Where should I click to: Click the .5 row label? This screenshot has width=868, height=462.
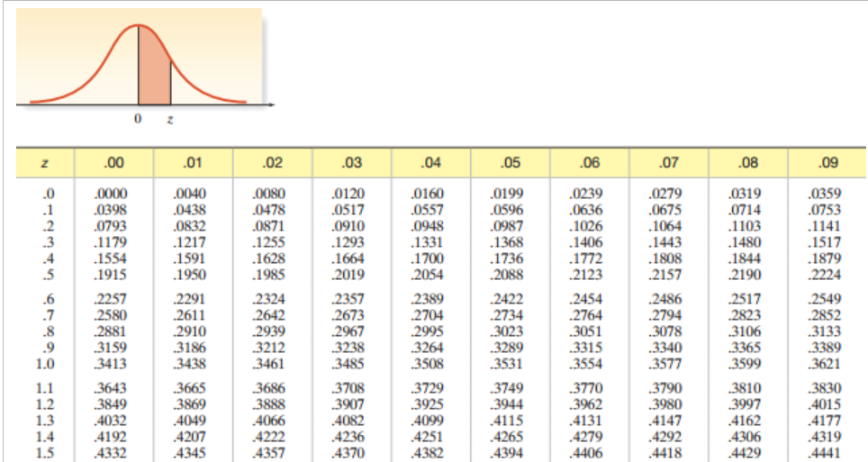tap(49, 275)
